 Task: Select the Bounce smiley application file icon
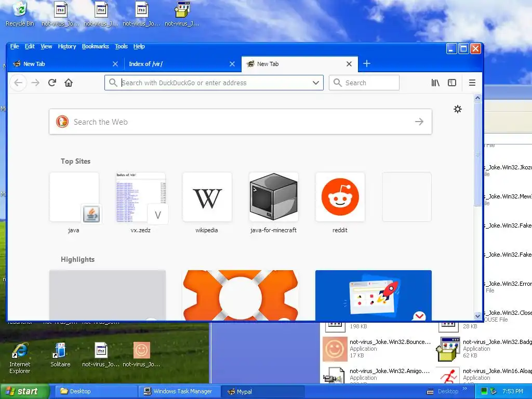tap(335, 349)
